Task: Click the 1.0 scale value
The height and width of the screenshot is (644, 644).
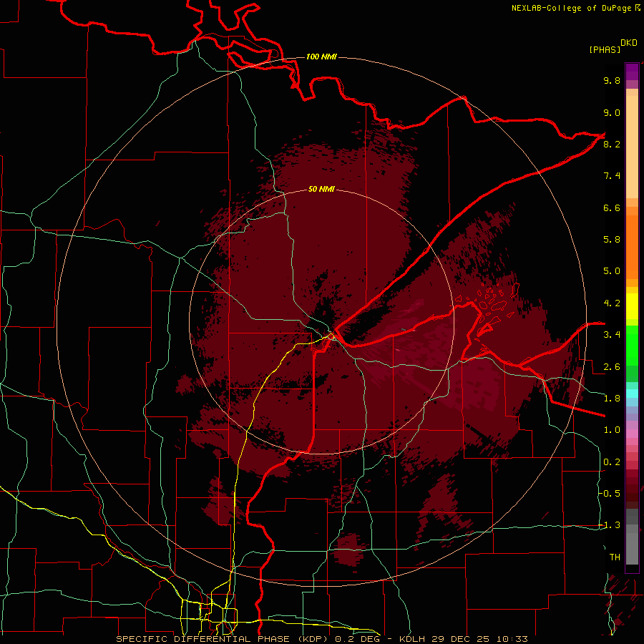Action: 612,430
